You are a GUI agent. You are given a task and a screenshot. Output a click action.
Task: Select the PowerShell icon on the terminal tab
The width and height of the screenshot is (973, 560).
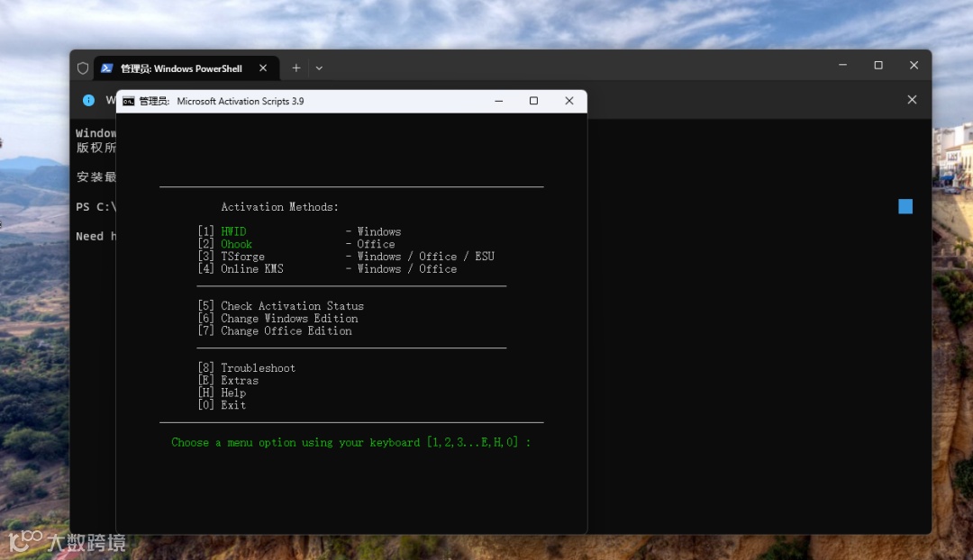(106, 68)
